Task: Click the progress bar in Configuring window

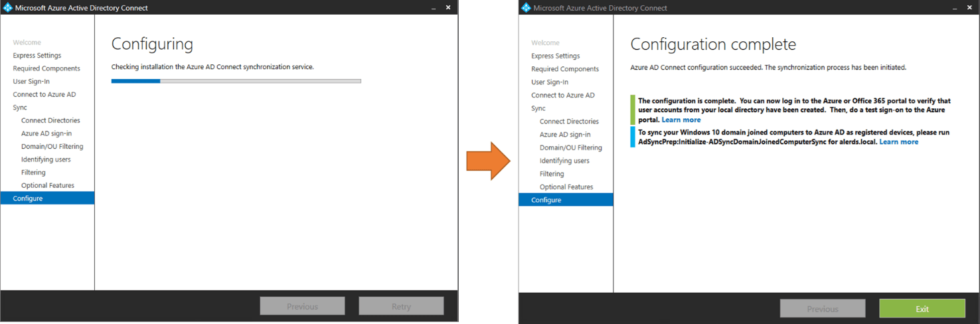Action: pos(236,81)
